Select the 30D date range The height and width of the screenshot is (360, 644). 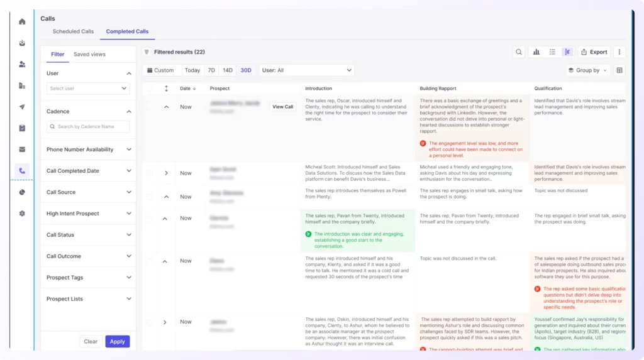point(246,70)
